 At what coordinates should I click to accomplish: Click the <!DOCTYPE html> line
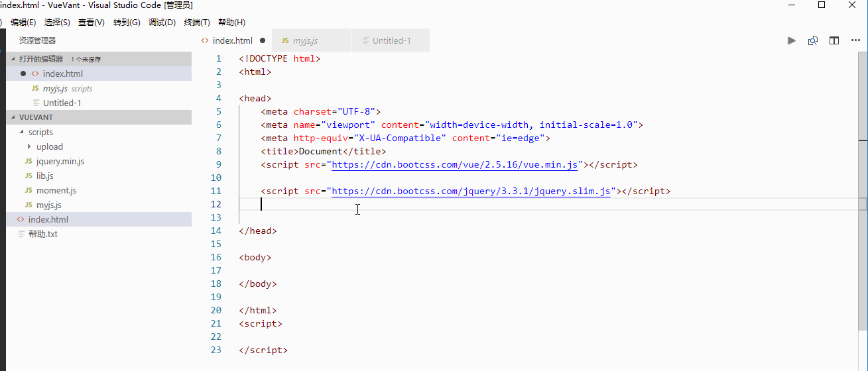[x=280, y=58]
